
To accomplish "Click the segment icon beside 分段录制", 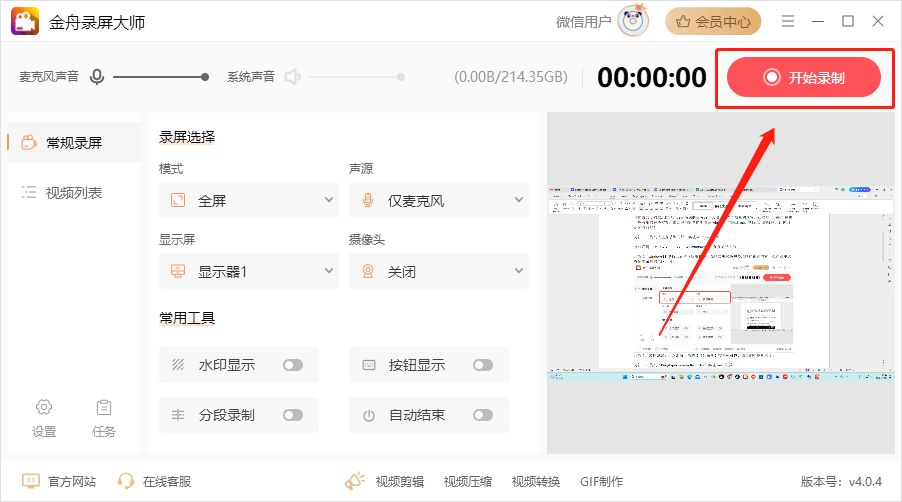I will tap(178, 415).
